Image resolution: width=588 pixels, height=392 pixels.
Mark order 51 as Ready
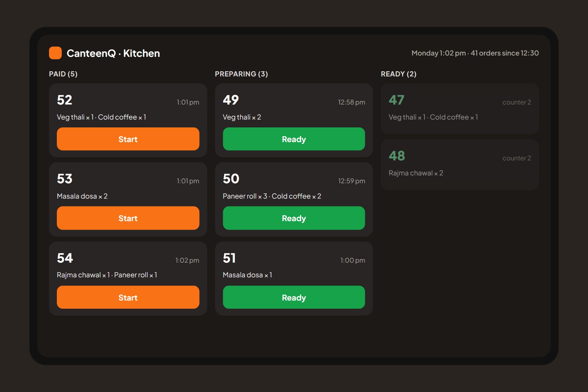(x=294, y=297)
